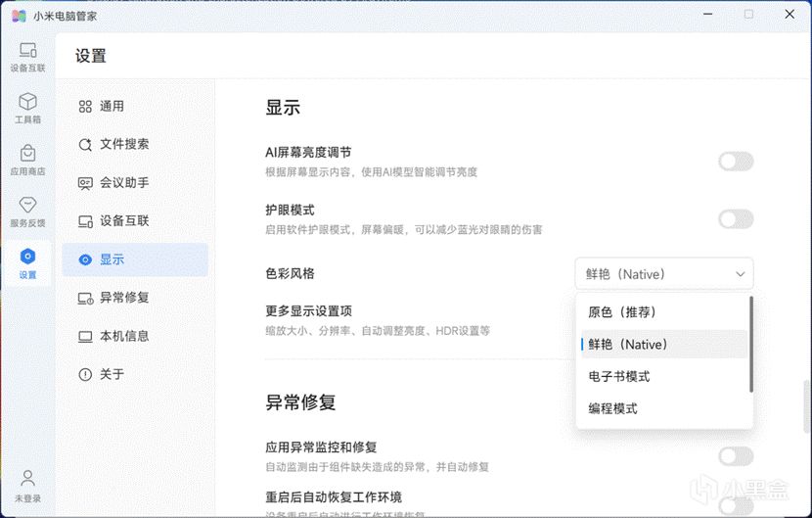The width and height of the screenshot is (812, 518).
Task: Minimize the 小米电脑管家 window
Action: [708, 15]
